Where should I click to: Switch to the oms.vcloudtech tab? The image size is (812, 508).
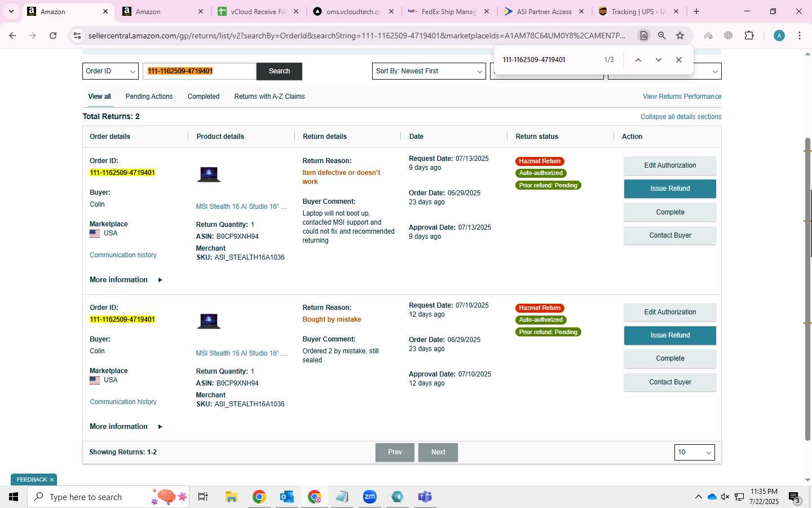coord(354,11)
